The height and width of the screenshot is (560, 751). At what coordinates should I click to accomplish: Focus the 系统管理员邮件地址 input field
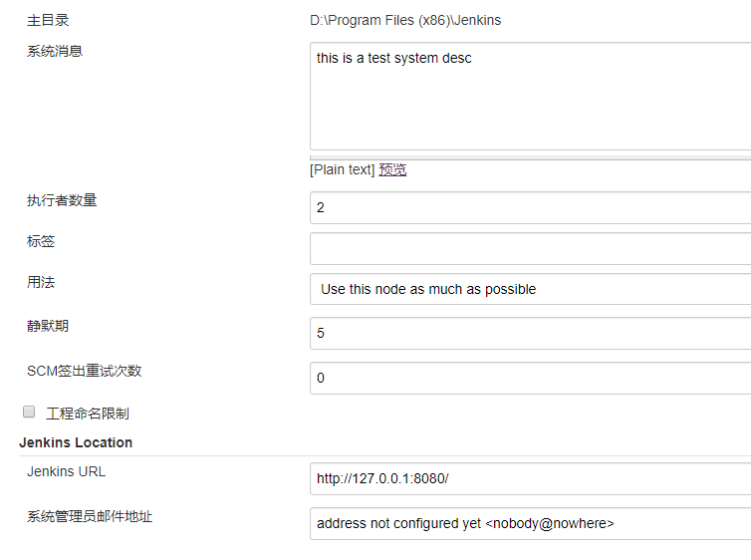point(530,523)
